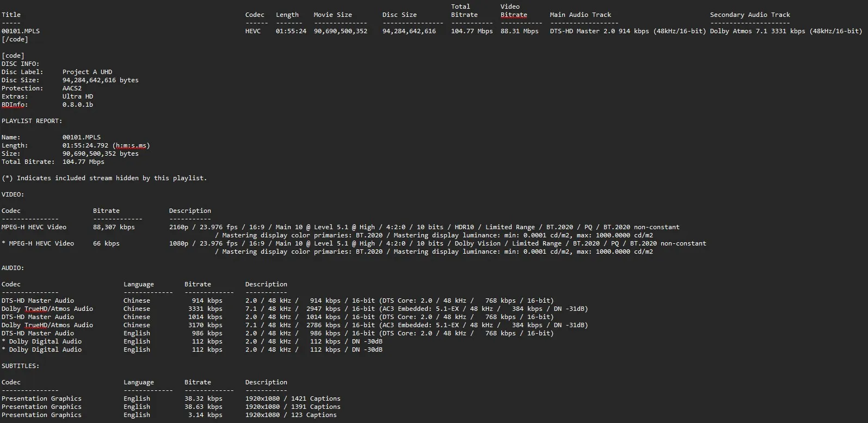Click the 'Project A UHD' disc label text
868x423 pixels.
(87, 72)
